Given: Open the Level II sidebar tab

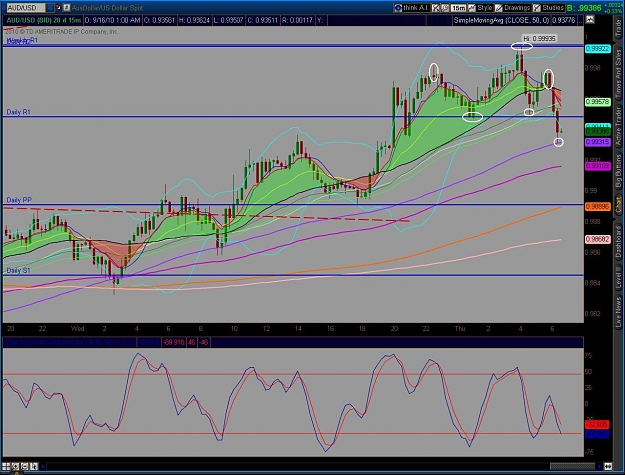Looking at the screenshot, I should [x=618, y=279].
